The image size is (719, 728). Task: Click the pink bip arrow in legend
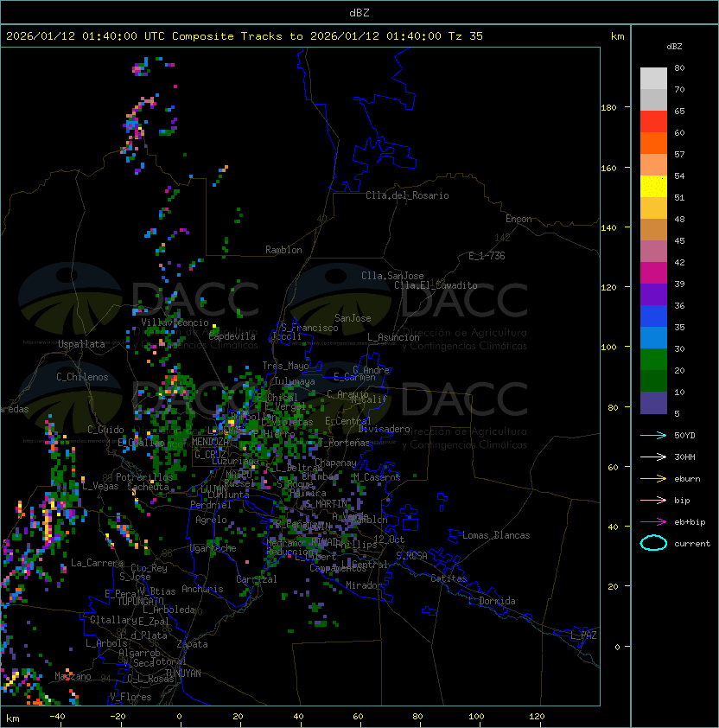[653, 501]
